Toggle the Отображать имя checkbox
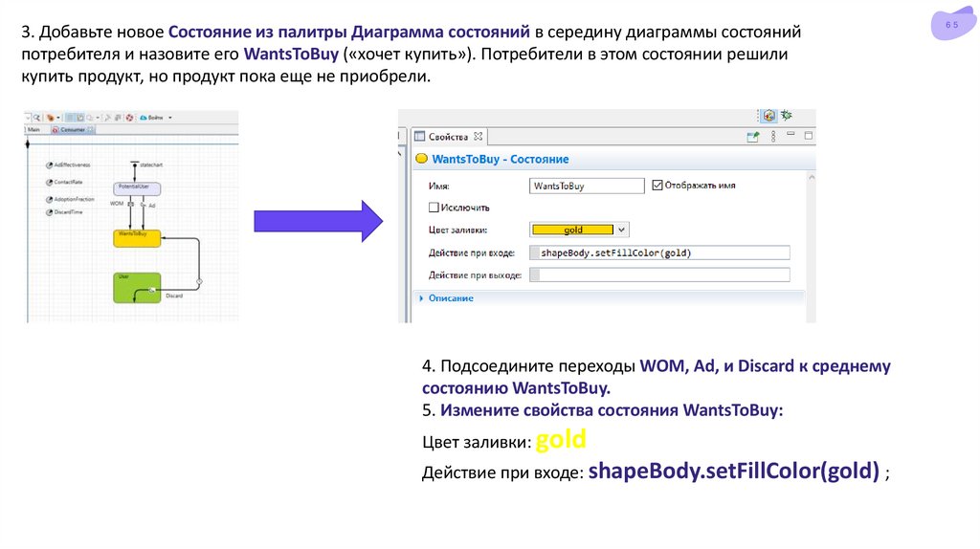Image resolution: width=980 pixels, height=549 pixels. click(657, 185)
